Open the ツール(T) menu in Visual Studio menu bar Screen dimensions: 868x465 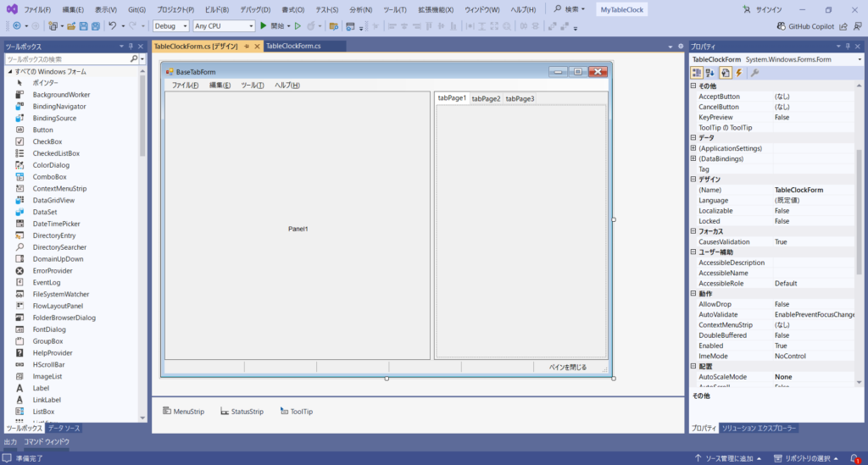[x=395, y=9]
